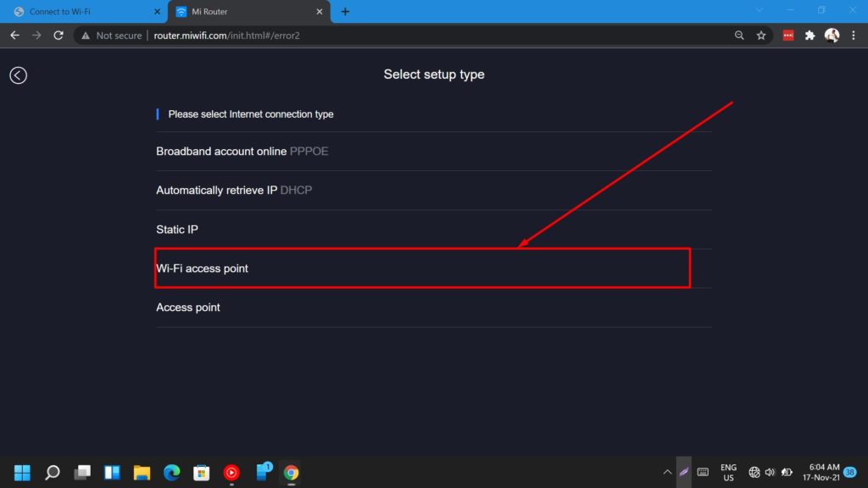
Task: Close the Mi Router tab
Action: point(320,12)
